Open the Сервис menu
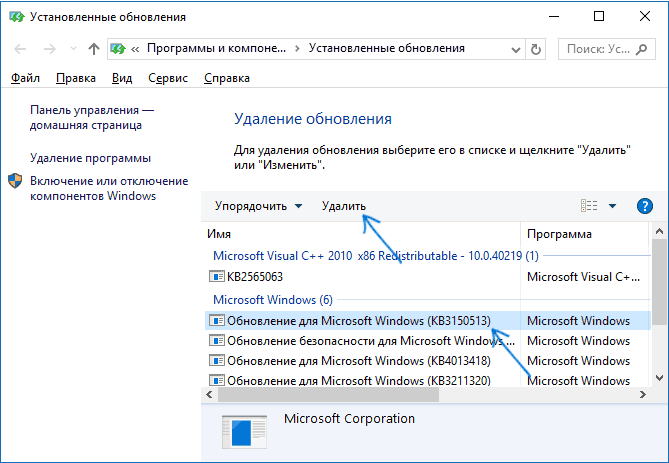 click(168, 78)
